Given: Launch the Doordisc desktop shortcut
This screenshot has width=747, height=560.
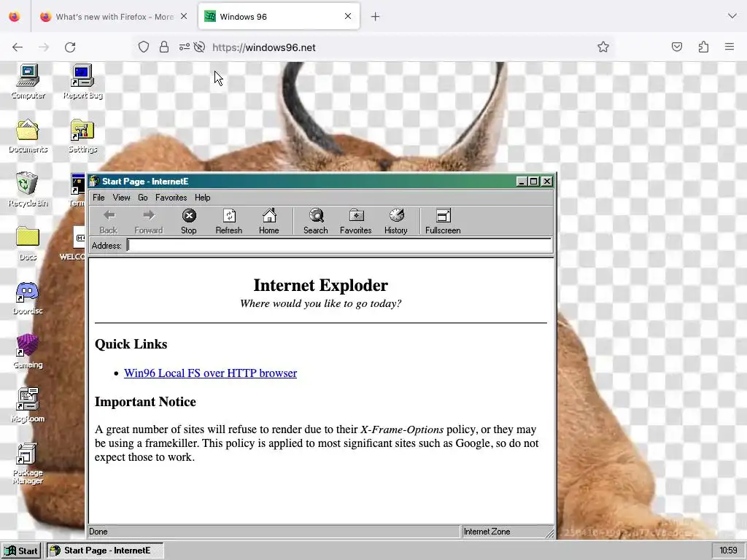Looking at the screenshot, I should [x=28, y=297].
